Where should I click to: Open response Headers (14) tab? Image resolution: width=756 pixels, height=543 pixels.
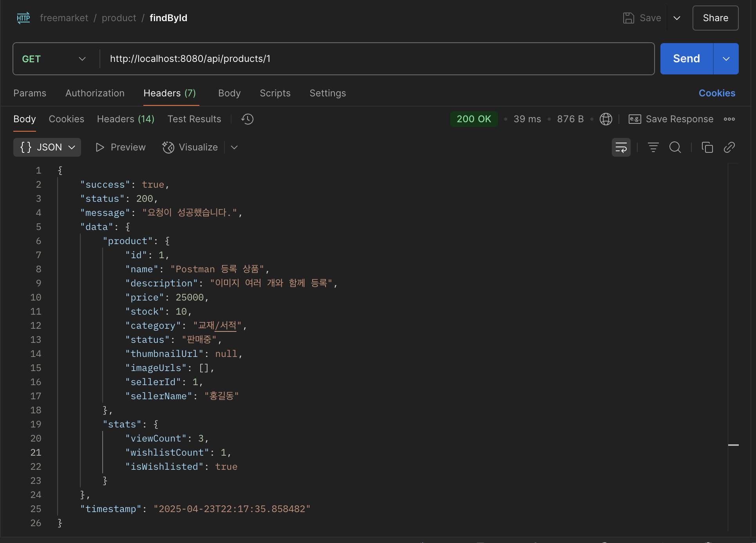(125, 119)
